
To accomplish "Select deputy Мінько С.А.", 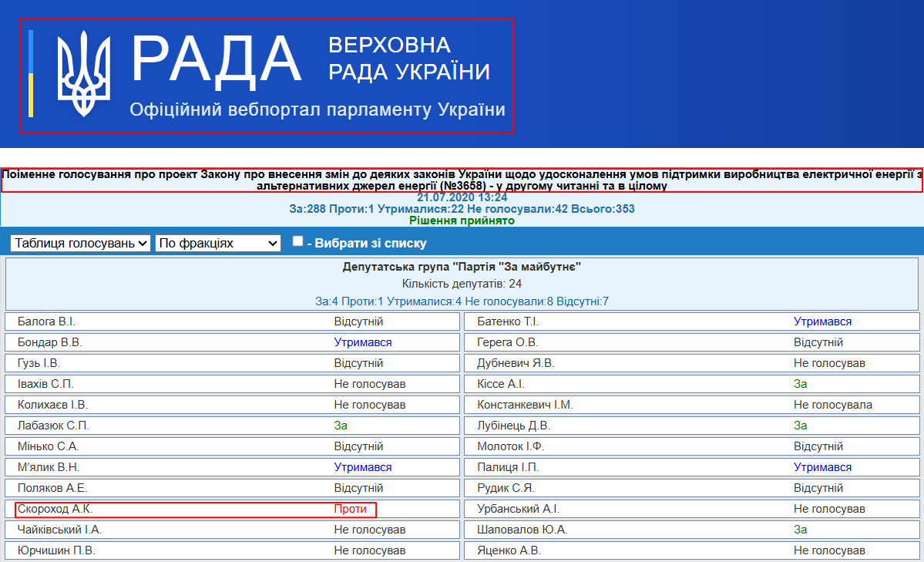I will 49,446.
